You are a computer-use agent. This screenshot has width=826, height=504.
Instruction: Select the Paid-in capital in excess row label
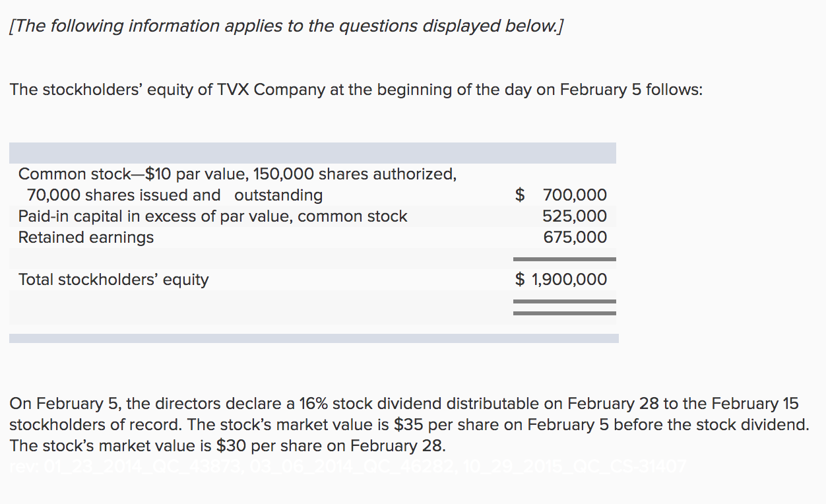(x=212, y=216)
